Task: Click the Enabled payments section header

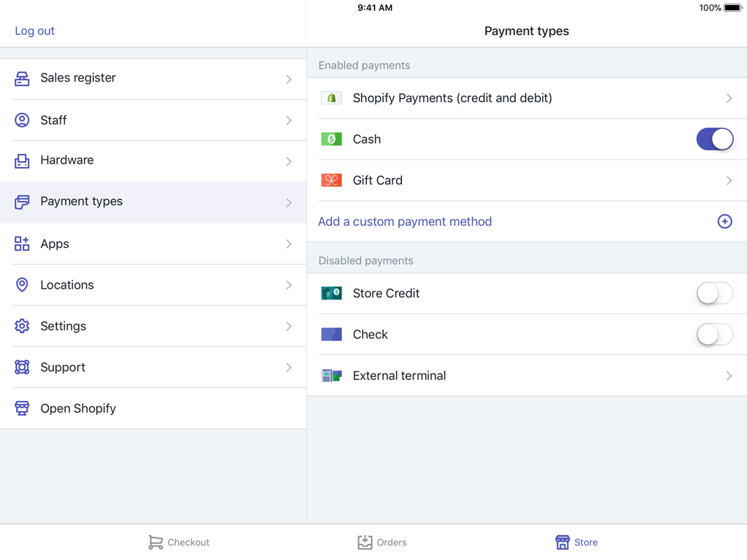Action: (365, 65)
